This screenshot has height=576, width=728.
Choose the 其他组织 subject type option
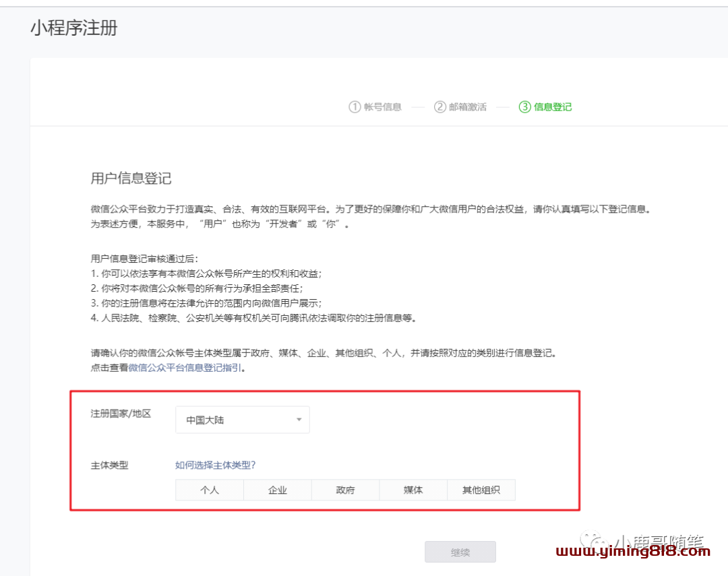[x=481, y=490]
